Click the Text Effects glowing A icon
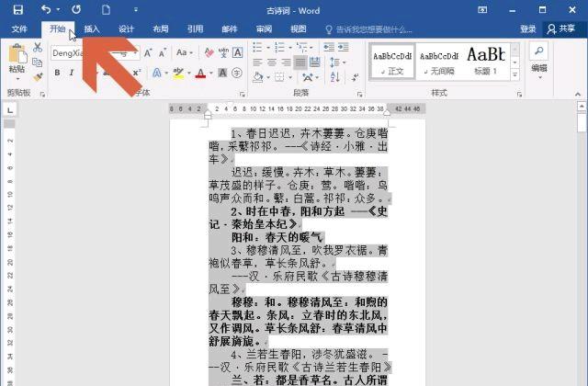588x386 pixels. click(157, 73)
